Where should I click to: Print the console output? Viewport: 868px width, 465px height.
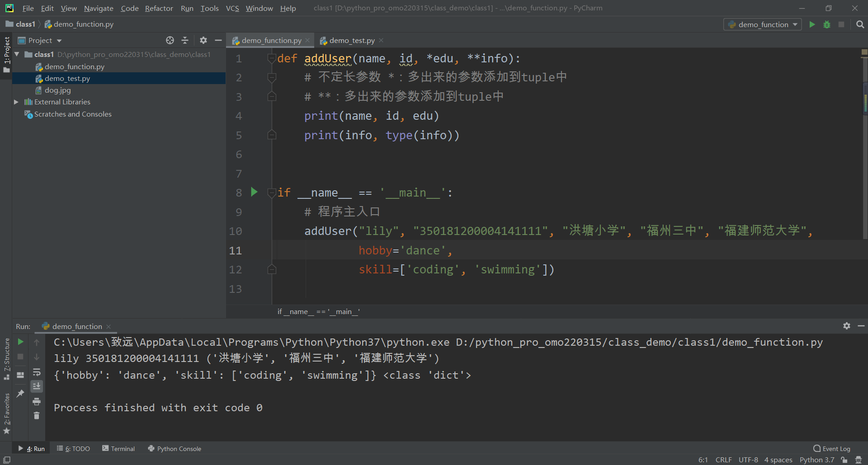(x=37, y=401)
